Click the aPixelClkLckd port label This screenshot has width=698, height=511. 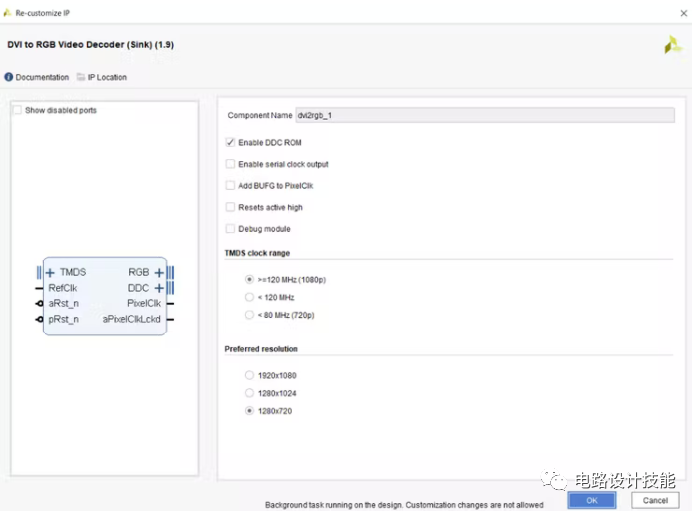coord(131,319)
